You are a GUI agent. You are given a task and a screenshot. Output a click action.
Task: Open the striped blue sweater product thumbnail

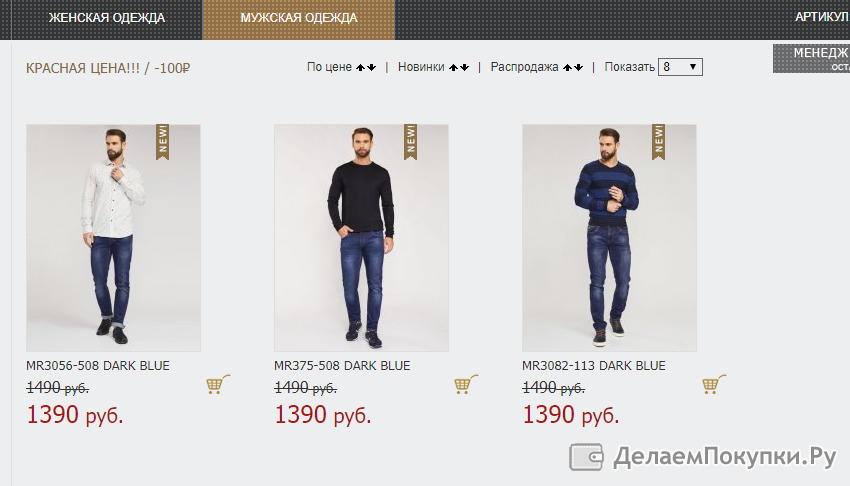tap(609, 238)
